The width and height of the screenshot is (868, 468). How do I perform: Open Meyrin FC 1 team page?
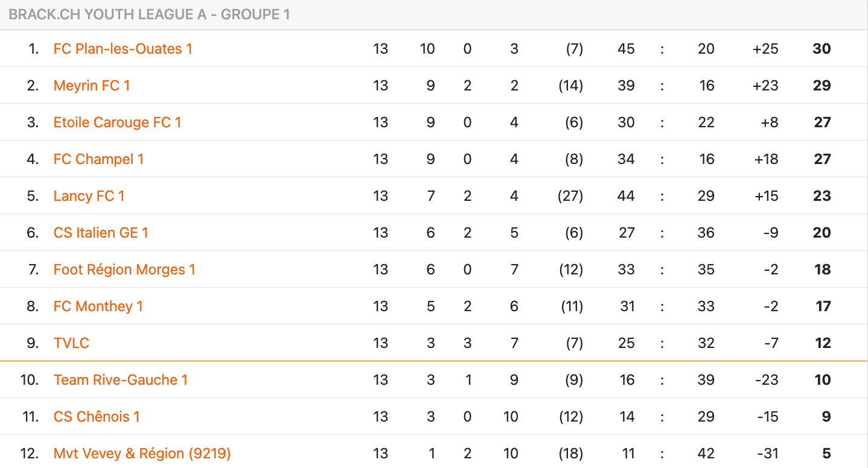click(x=92, y=86)
